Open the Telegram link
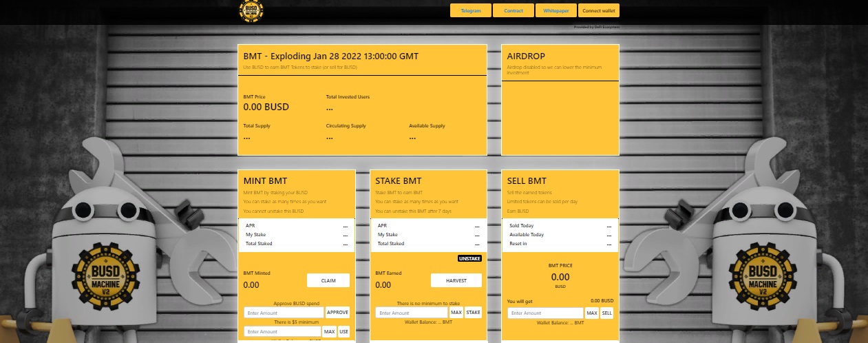Screen dimensions: 868x343 pyautogui.click(x=471, y=10)
